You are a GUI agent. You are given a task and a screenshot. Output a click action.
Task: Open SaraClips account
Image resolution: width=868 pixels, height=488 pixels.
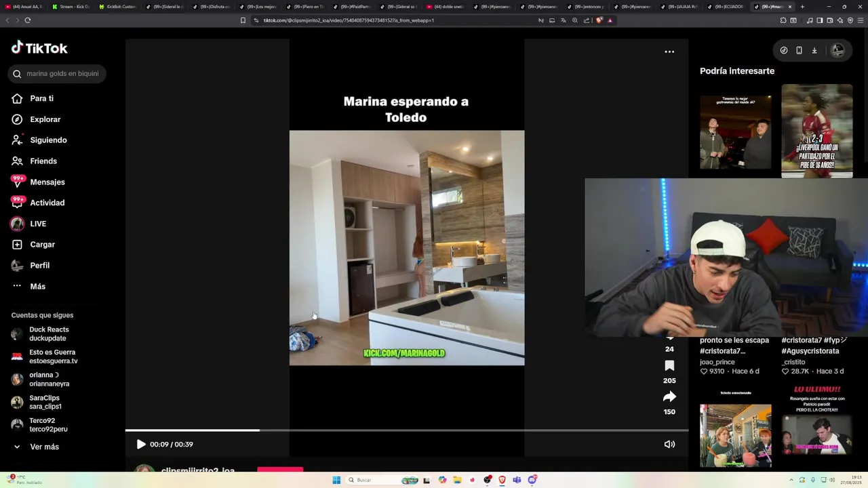point(37,402)
